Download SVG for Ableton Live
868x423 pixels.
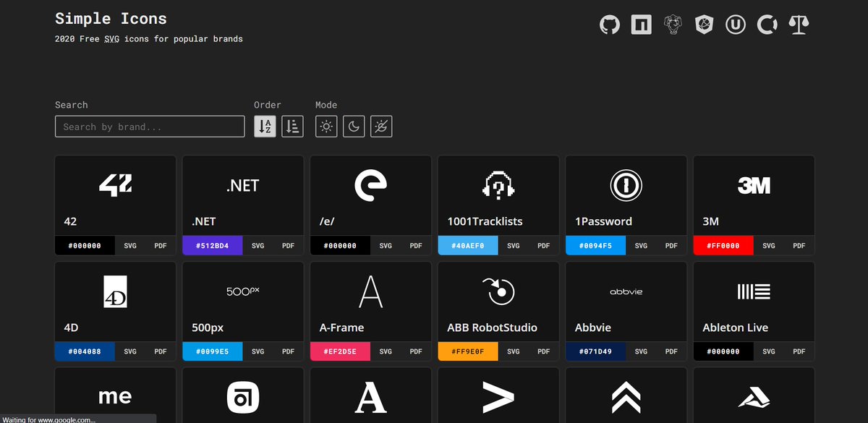click(769, 351)
